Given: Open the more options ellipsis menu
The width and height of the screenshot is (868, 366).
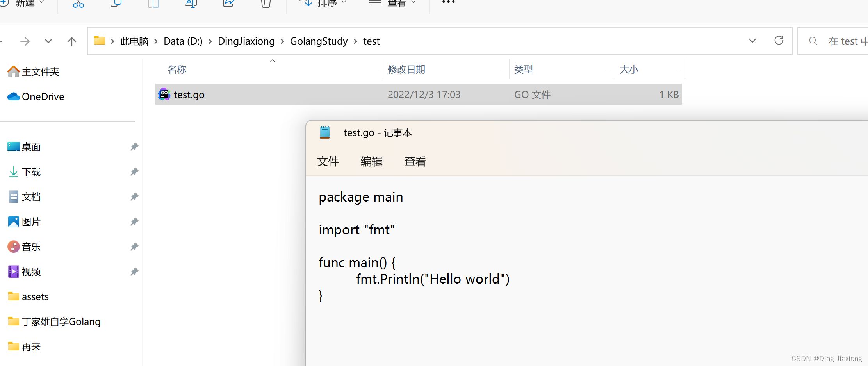Looking at the screenshot, I should pyautogui.click(x=449, y=2).
